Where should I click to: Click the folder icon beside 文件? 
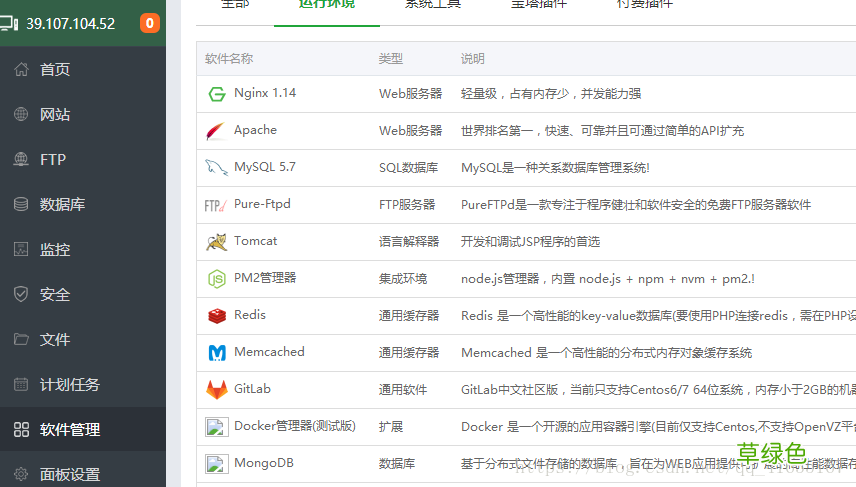pos(21,339)
